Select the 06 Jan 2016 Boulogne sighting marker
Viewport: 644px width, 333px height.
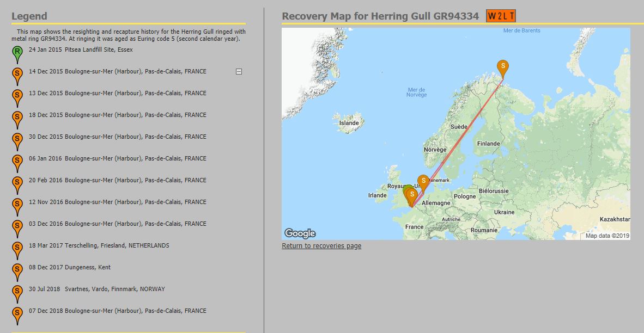click(17, 161)
